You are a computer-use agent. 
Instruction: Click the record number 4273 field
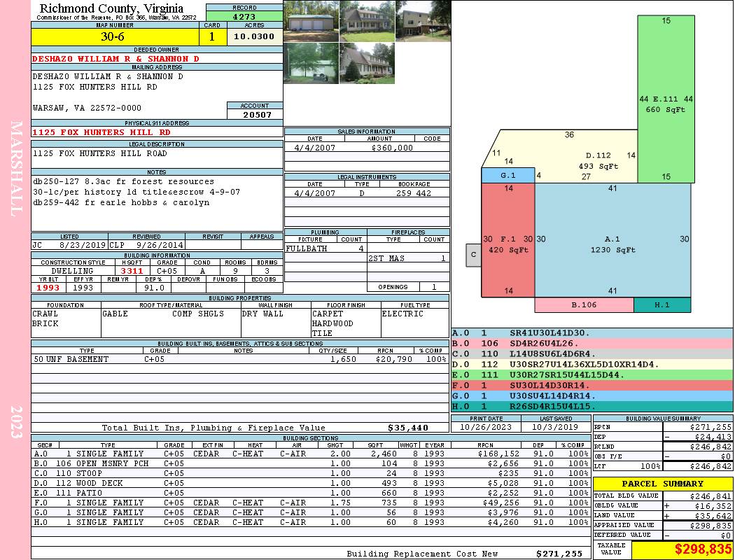[x=244, y=17]
